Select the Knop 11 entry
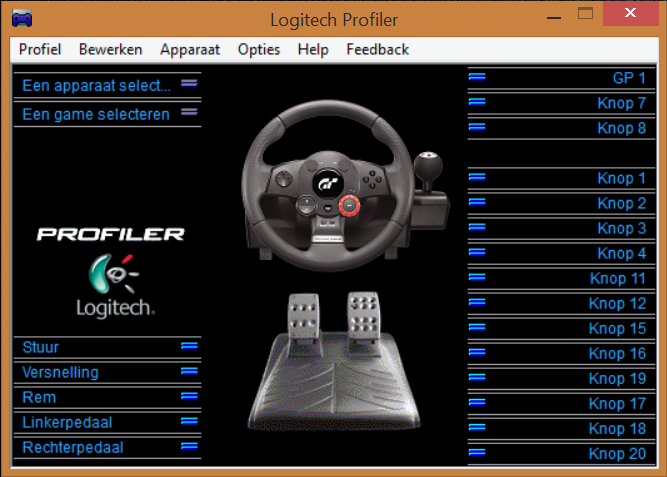Image resolution: width=667 pixels, height=477 pixels. (x=561, y=279)
